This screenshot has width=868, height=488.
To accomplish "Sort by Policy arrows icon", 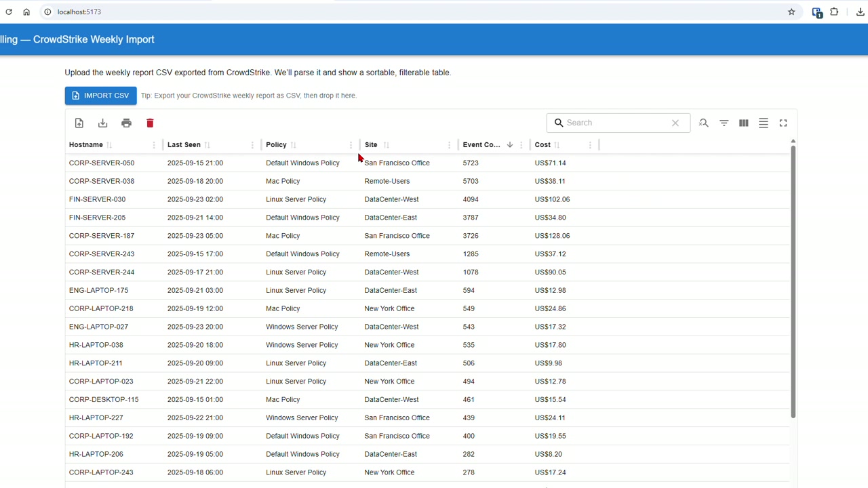I will pos(294,145).
